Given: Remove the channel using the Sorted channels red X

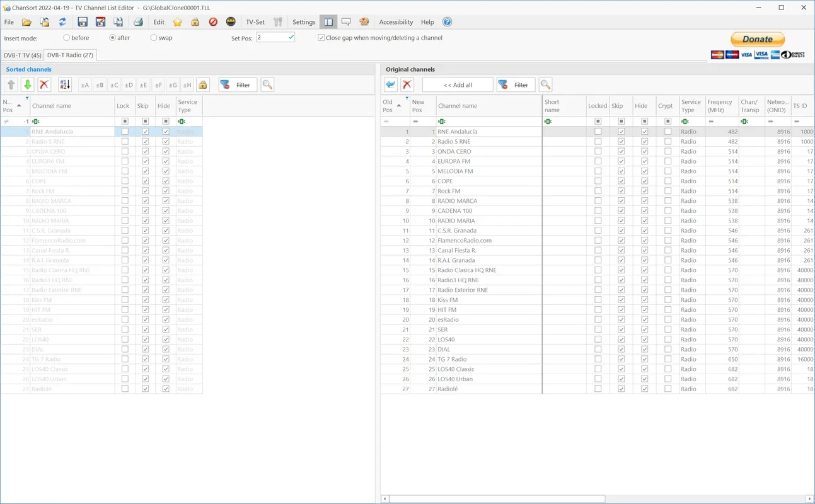Looking at the screenshot, I should pos(44,84).
